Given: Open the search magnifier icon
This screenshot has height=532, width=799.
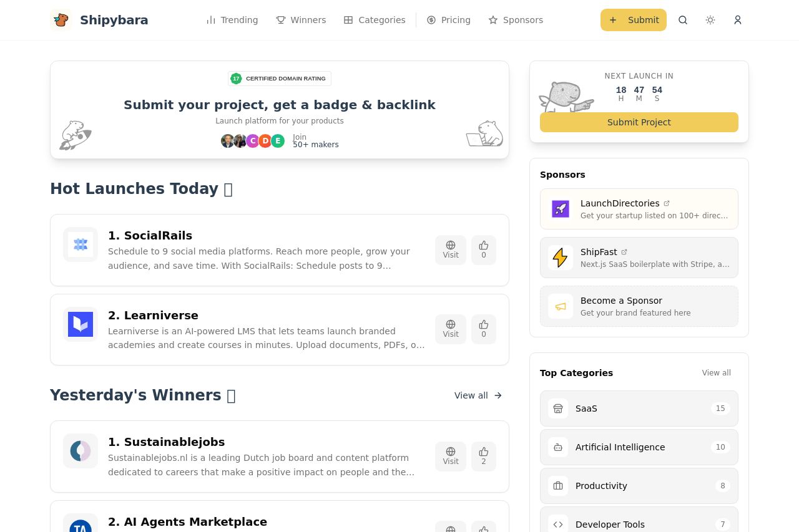Looking at the screenshot, I should (x=683, y=20).
